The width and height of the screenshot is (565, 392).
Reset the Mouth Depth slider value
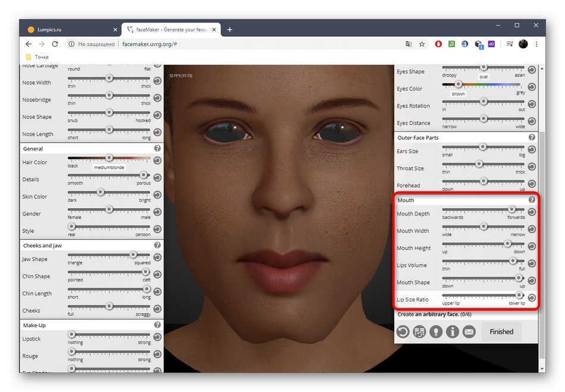click(x=532, y=212)
